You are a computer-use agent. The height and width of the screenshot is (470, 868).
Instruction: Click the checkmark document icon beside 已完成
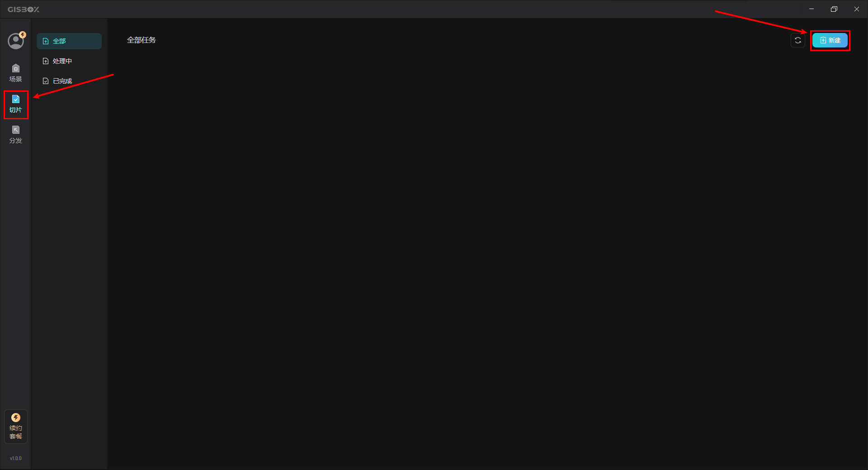[46, 81]
